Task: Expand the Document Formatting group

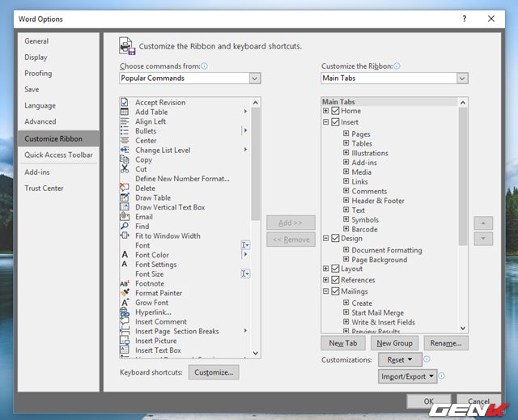Action: (x=346, y=249)
